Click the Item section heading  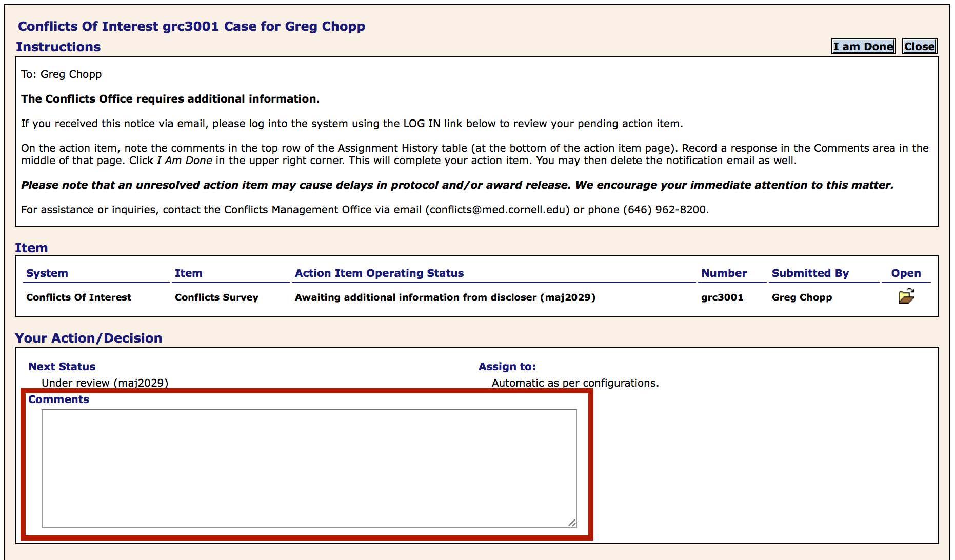click(x=31, y=248)
